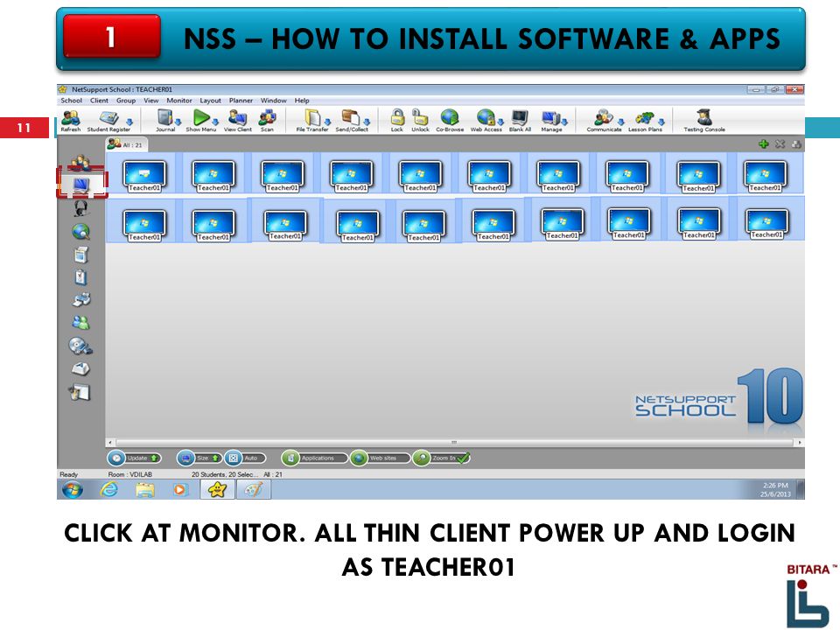Open the Window menu

point(273,100)
